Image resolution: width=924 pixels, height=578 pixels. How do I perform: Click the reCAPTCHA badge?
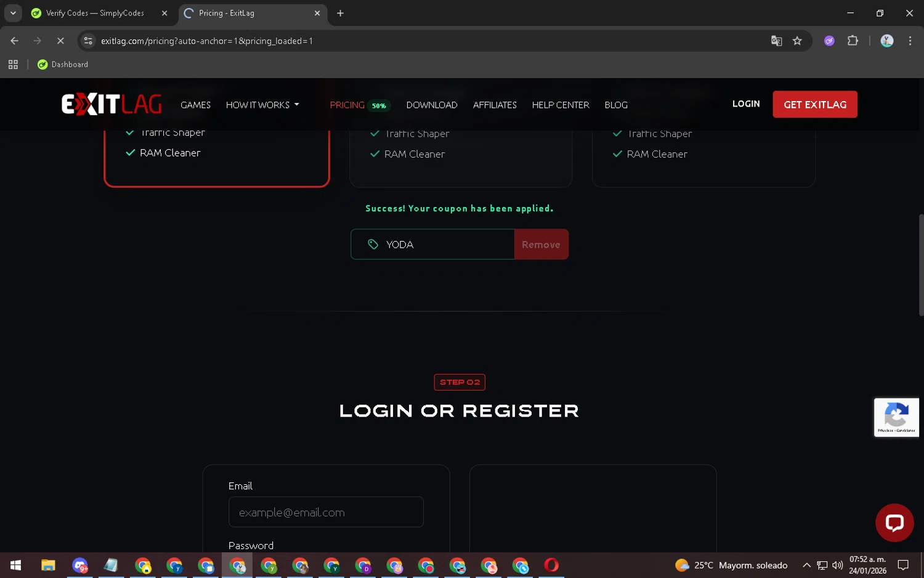(x=896, y=417)
